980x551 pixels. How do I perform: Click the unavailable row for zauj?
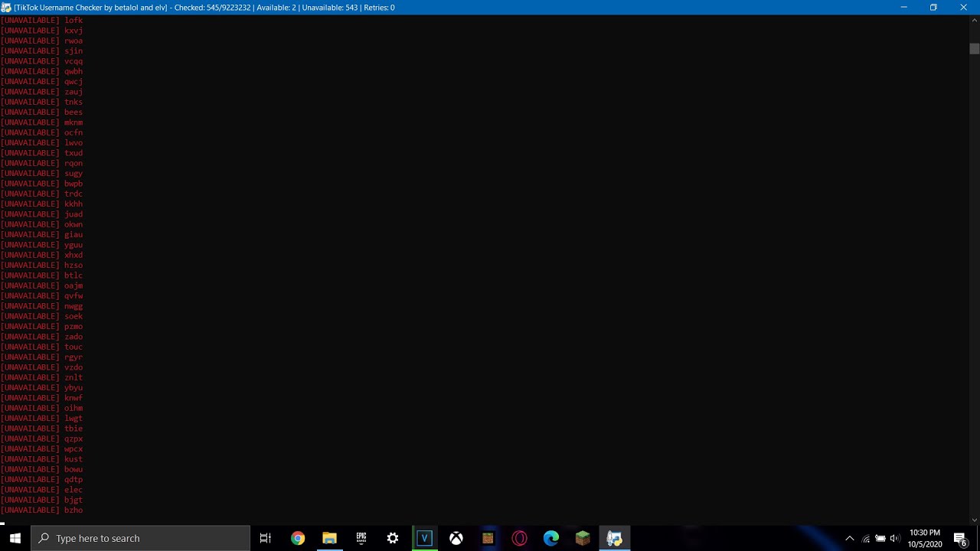(41, 92)
